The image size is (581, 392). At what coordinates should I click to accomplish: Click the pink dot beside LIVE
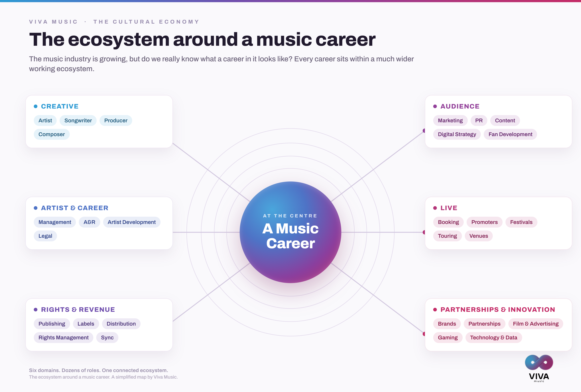point(435,208)
